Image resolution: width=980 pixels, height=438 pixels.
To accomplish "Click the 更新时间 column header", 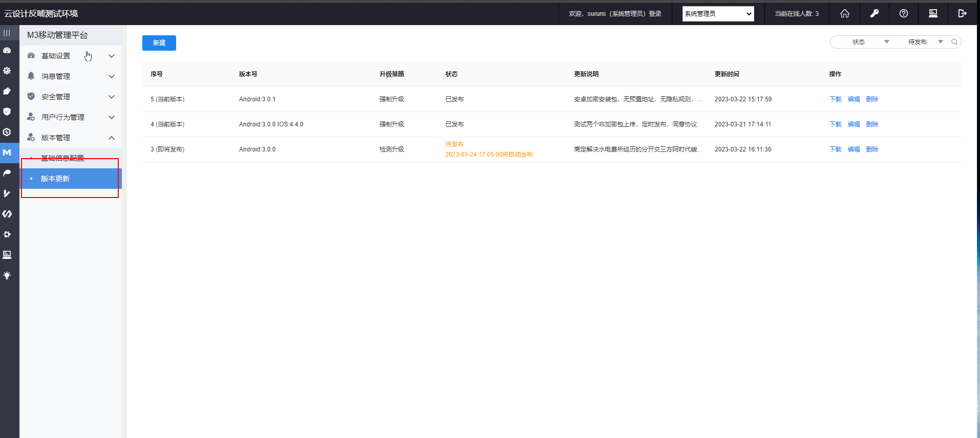I will pyautogui.click(x=727, y=74).
